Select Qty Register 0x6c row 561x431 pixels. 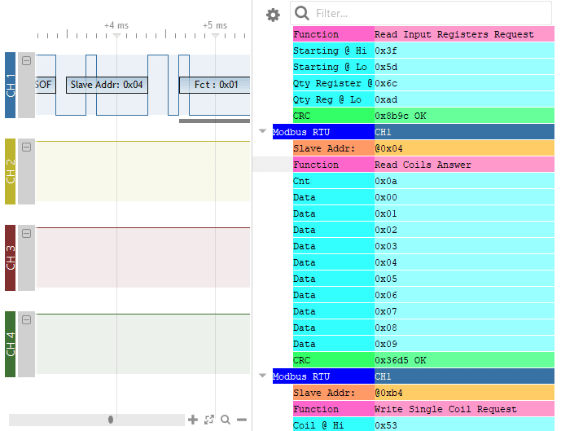click(x=424, y=83)
